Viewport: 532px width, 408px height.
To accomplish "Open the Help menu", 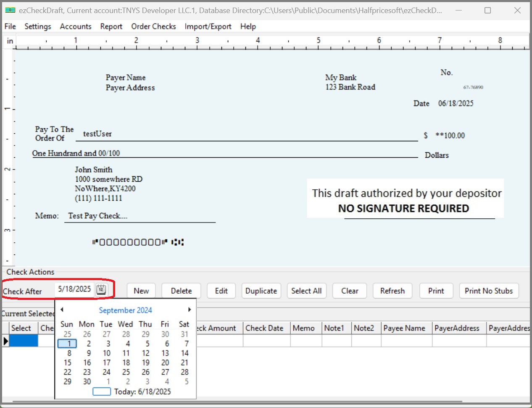I will 248,26.
